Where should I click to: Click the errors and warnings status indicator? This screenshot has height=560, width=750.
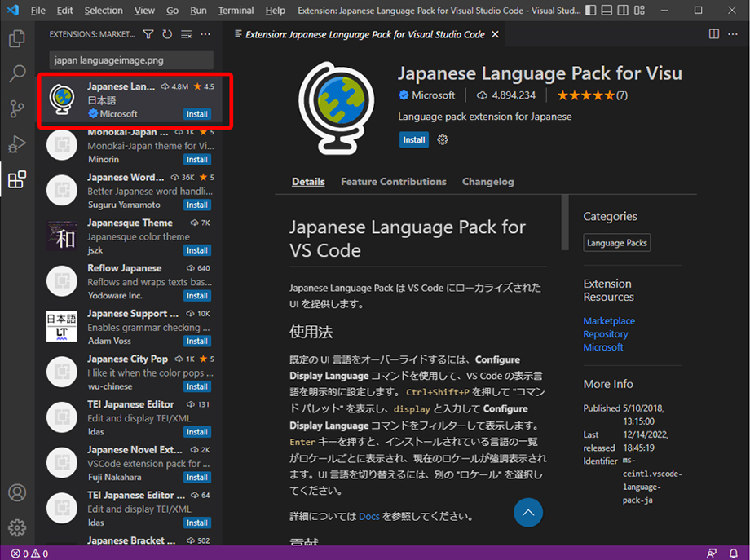(29, 553)
